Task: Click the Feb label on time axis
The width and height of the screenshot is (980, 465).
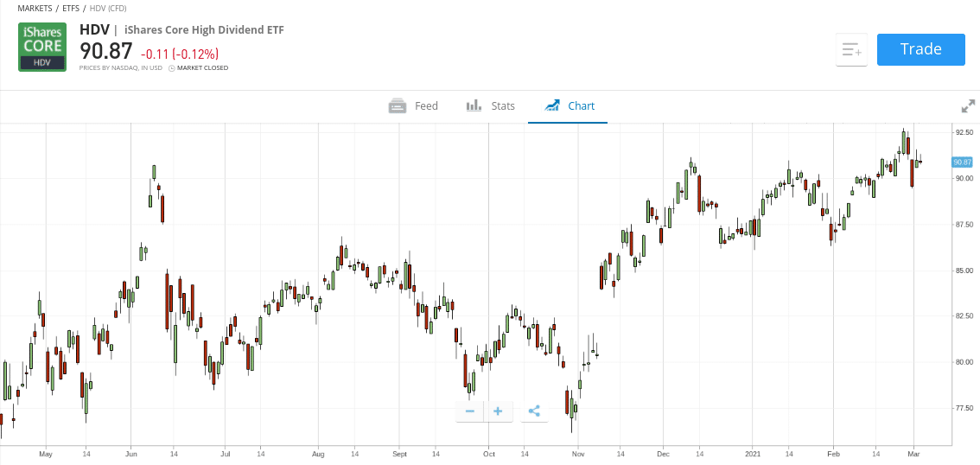Action: (x=833, y=455)
